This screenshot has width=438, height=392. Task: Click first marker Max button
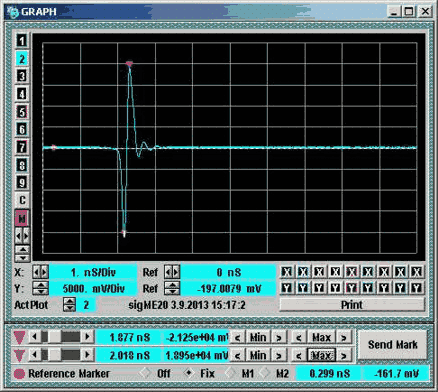click(x=321, y=338)
